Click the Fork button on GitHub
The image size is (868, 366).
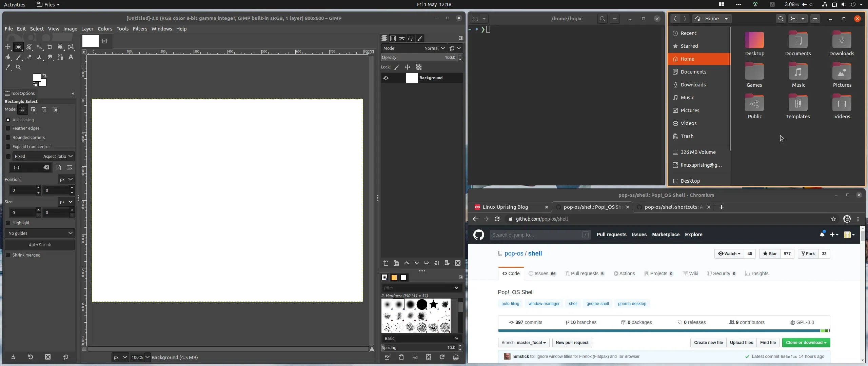tap(808, 254)
